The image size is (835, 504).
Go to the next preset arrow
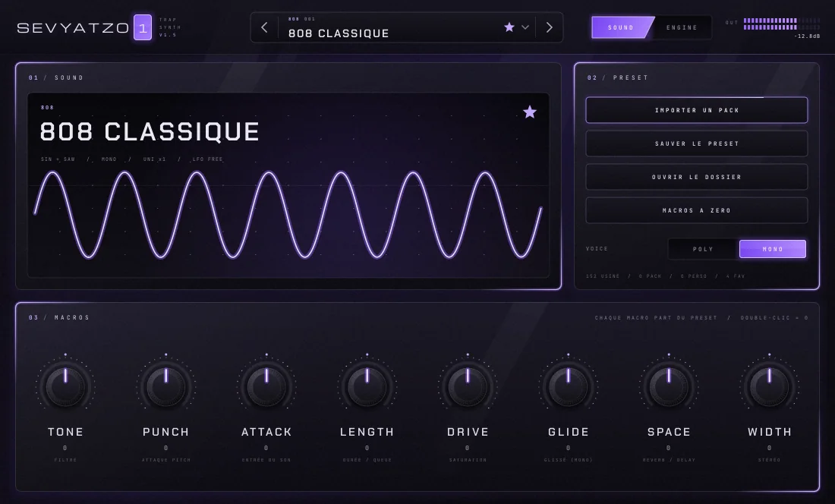click(x=549, y=27)
